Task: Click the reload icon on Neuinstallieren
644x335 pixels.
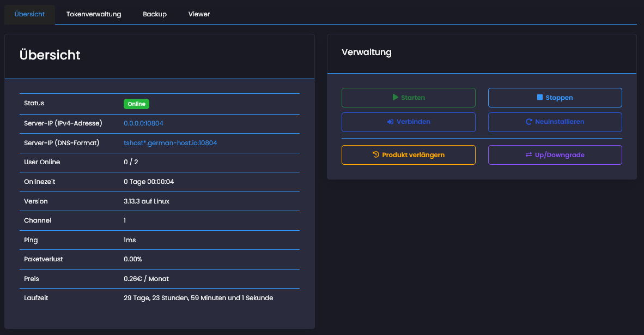Action: click(x=528, y=122)
